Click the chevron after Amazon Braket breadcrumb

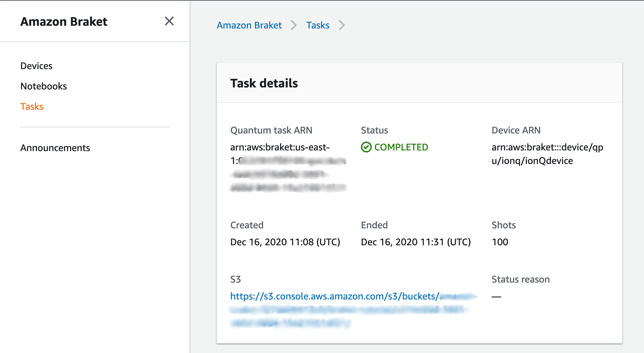click(x=294, y=25)
